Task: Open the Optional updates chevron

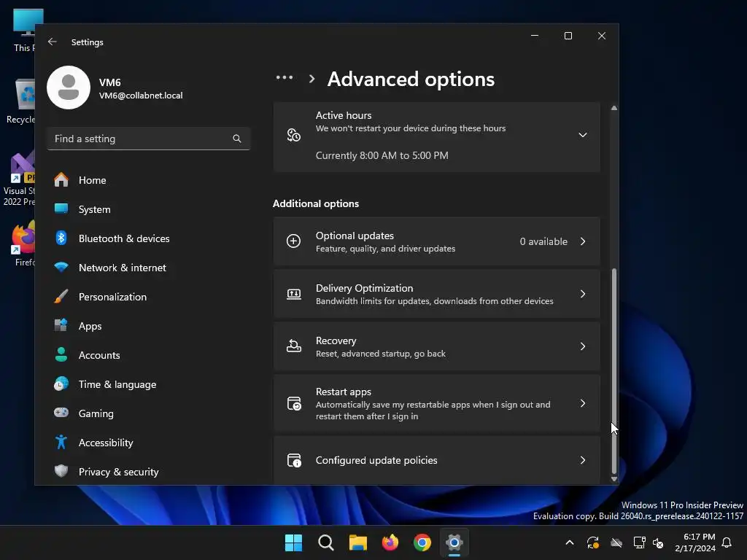Action: coord(583,241)
